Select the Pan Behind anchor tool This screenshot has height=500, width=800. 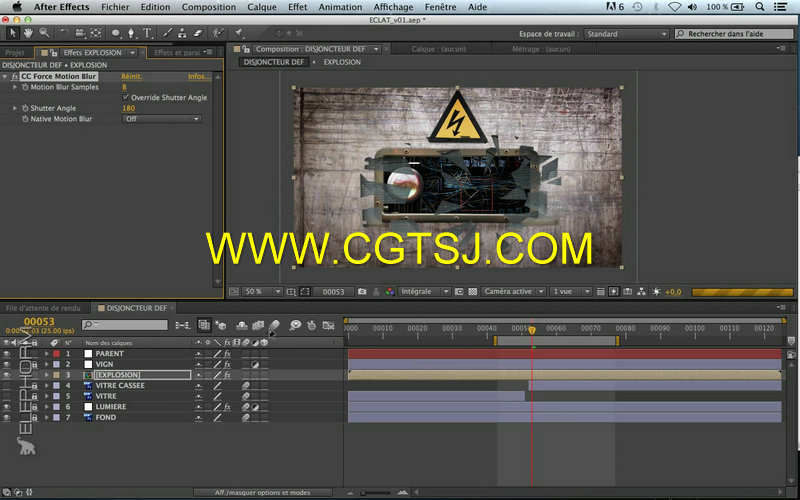click(x=96, y=33)
